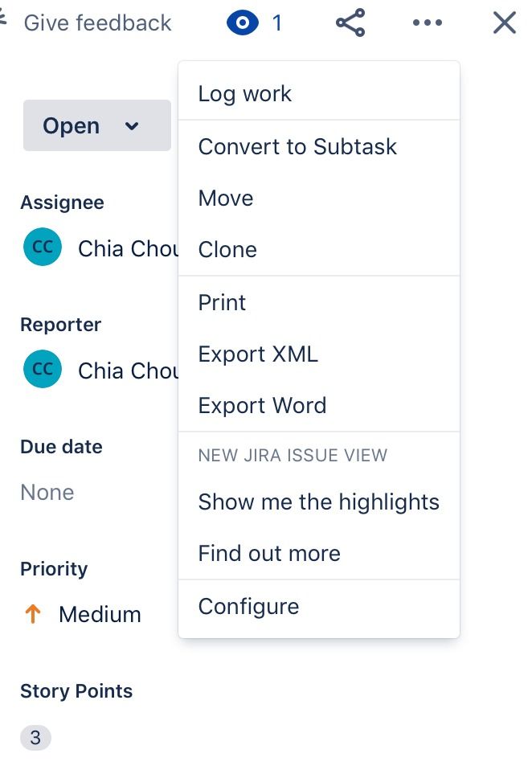Viewport: 532px width, 778px height.
Task: Choose Export Word
Action: (x=262, y=405)
